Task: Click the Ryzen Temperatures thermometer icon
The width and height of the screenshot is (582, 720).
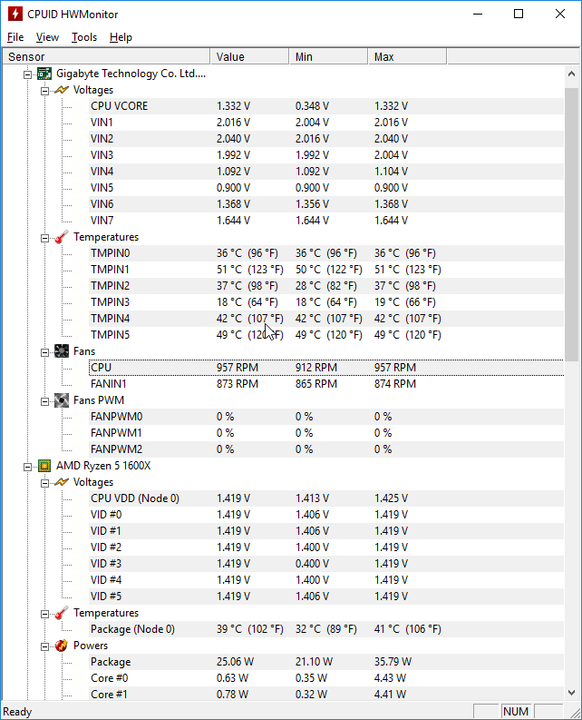Action: (x=62, y=613)
